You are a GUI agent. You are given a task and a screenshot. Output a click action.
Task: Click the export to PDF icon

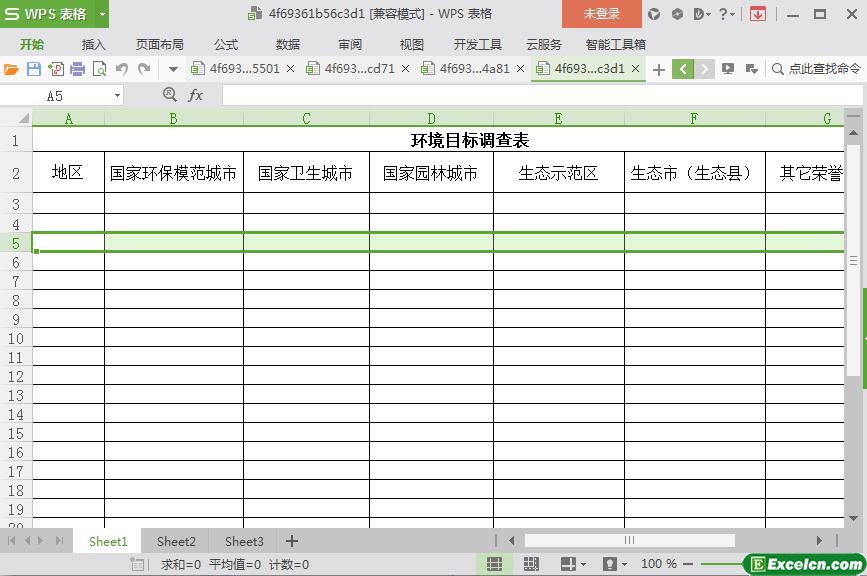[x=55, y=69]
